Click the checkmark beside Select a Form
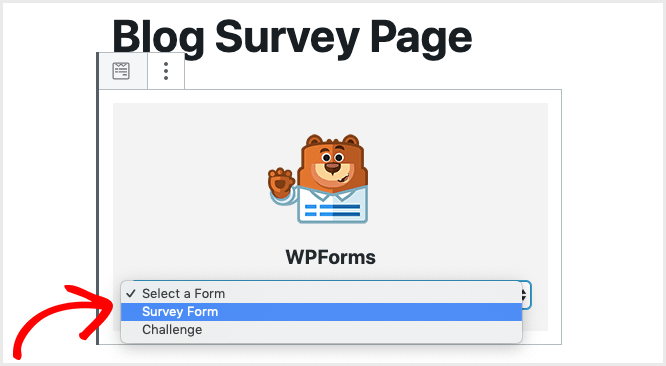Screen dimensions: 666x366 point(131,293)
